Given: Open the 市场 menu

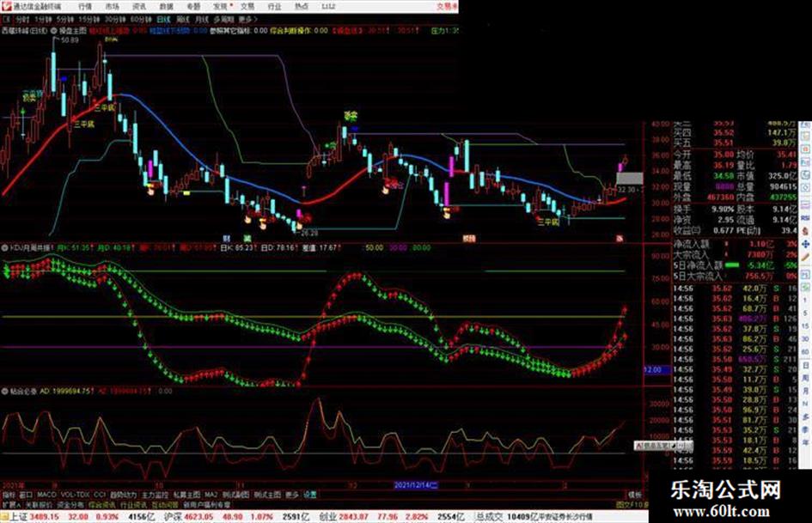Looking at the screenshot, I should pos(112,6).
